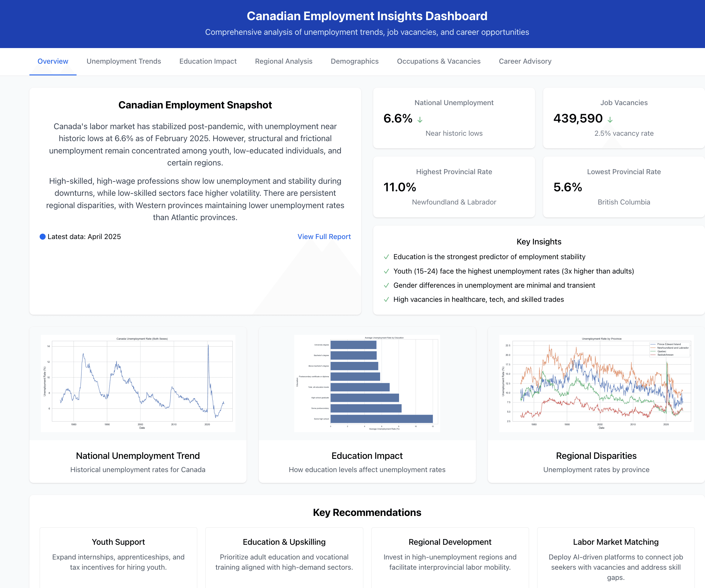Select the National Unemployment 6.6% value
This screenshot has width=705, height=588.
click(398, 119)
